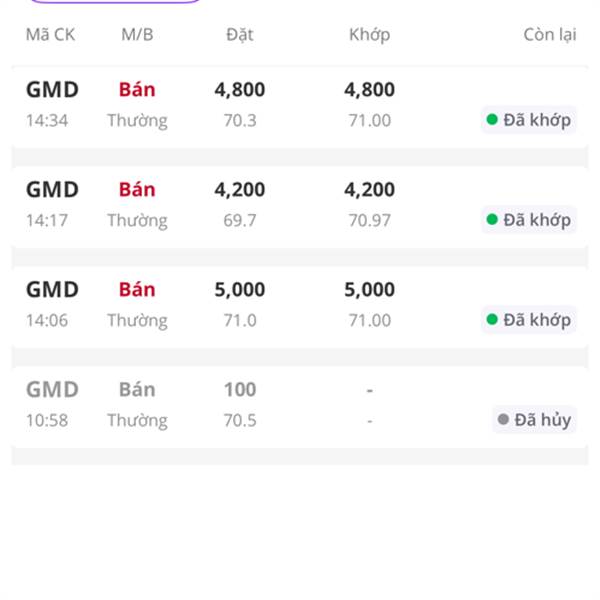
Task: Click matched price 70.97
Action: coord(369,220)
